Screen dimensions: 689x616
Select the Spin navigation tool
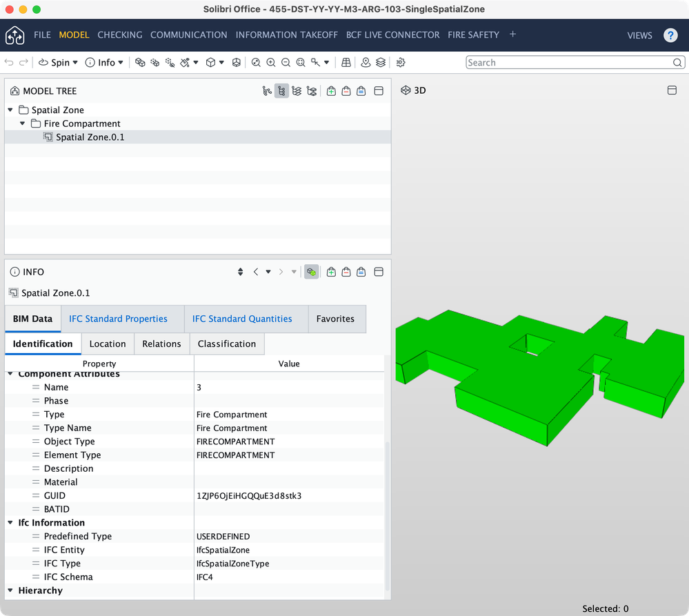pos(54,62)
